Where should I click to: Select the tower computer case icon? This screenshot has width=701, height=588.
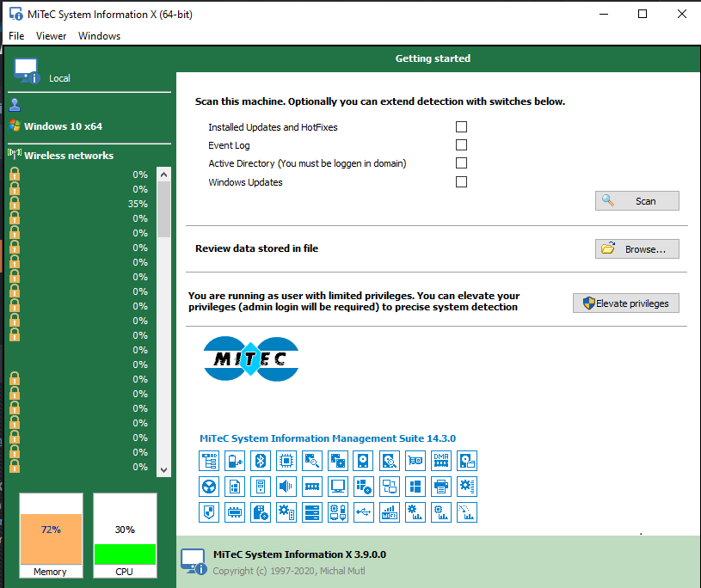pos(261,486)
